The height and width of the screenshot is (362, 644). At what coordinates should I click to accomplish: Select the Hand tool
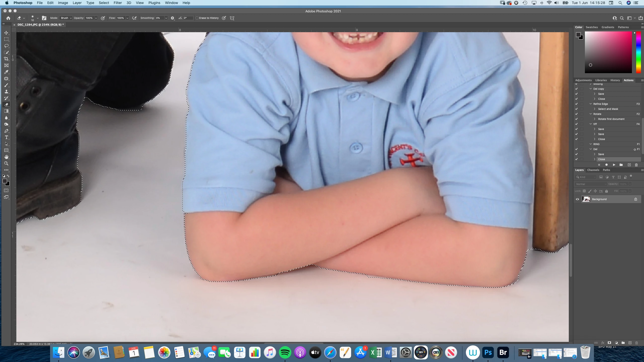coord(7,157)
